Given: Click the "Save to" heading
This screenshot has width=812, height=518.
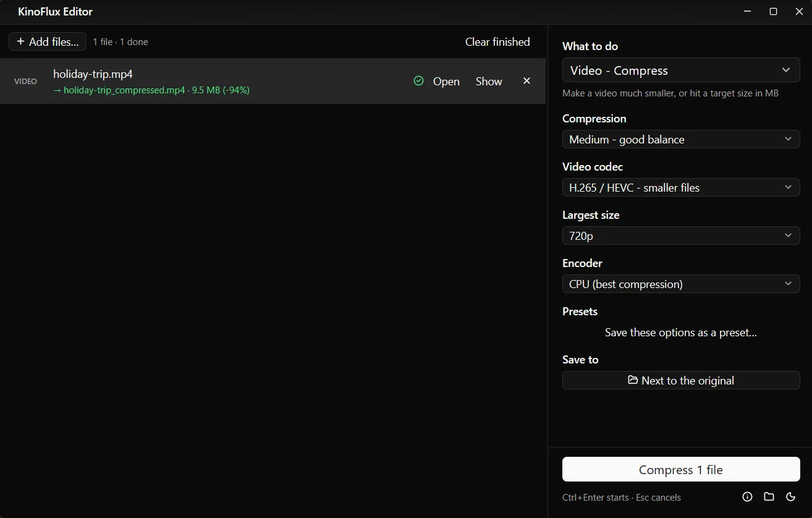Looking at the screenshot, I should tap(580, 360).
